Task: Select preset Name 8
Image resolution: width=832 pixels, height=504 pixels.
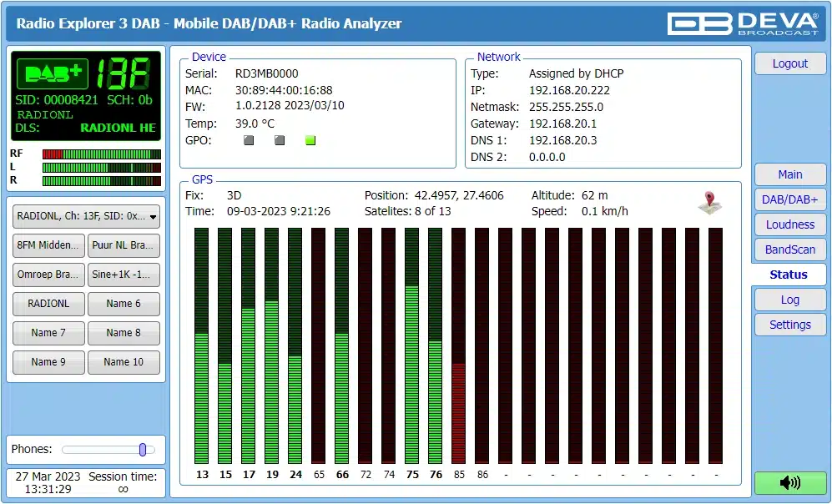Action: click(124, 333)
